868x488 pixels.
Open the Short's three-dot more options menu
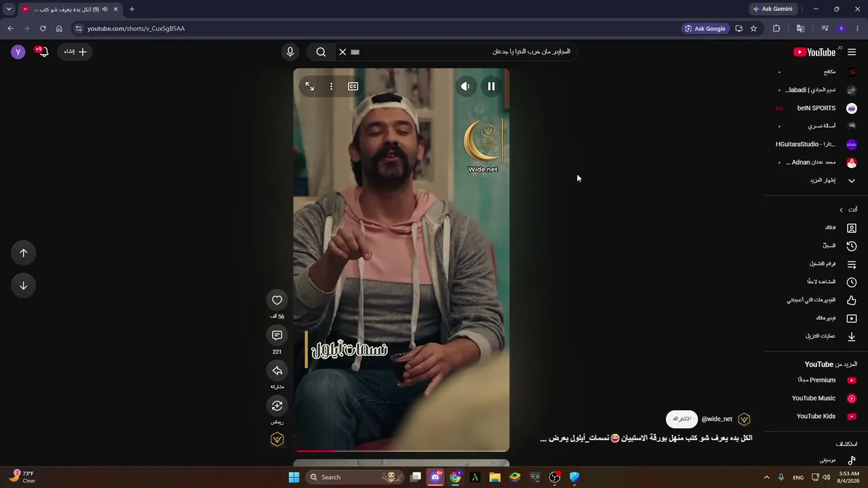point(331,86)
